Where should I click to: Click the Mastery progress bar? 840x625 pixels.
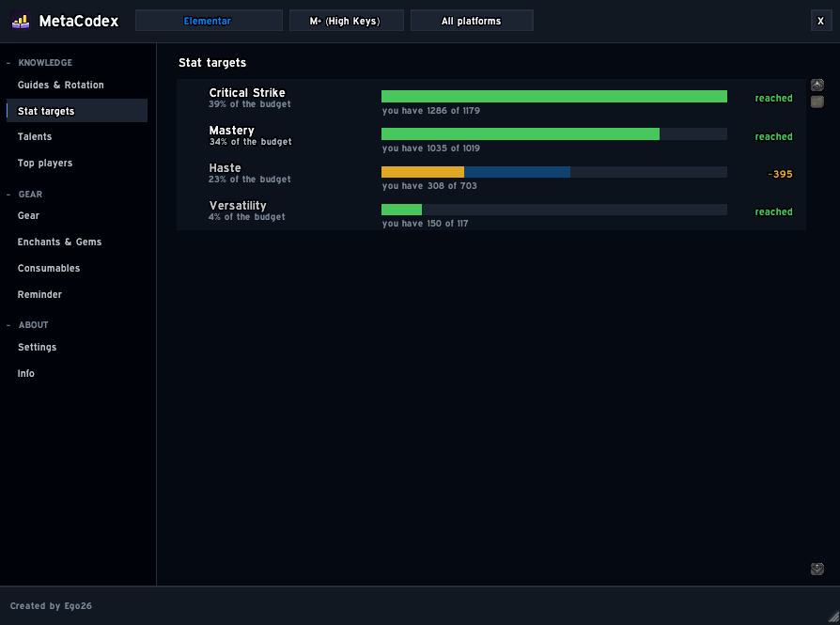554,134
